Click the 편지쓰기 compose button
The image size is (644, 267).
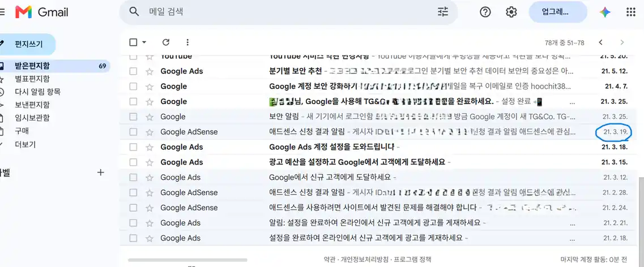click(x=28, y=44)
